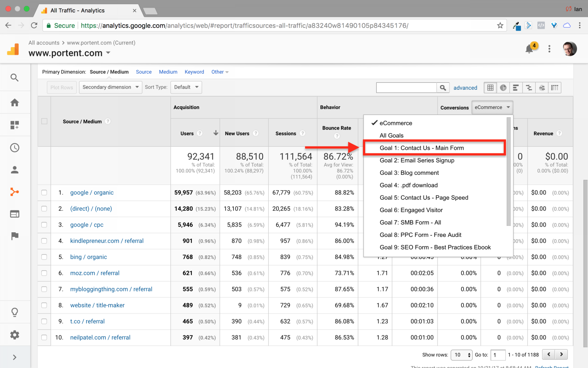588x368 pixels.
Task: Open the search icon in left sidebar
Action: coord(15,77)
